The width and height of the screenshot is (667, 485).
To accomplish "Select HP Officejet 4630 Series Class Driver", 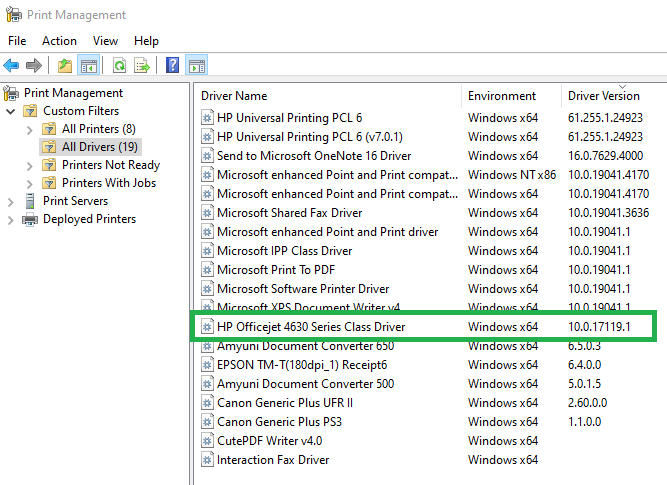I will click(x=310, y=327).
